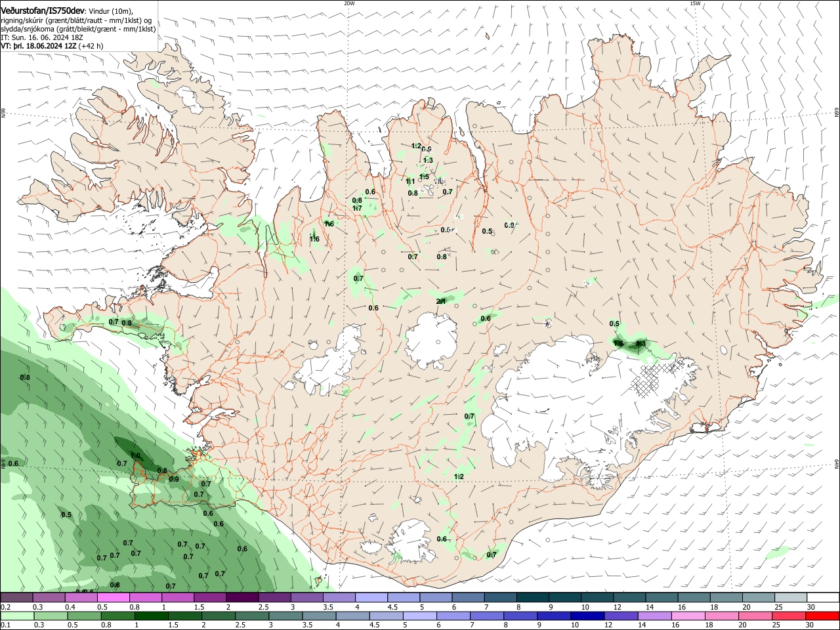Click the 'IT: Sun. 16. 06. 2024 18Z' line
This screenshot has height=630, width=840.
(x=42, y=37)
